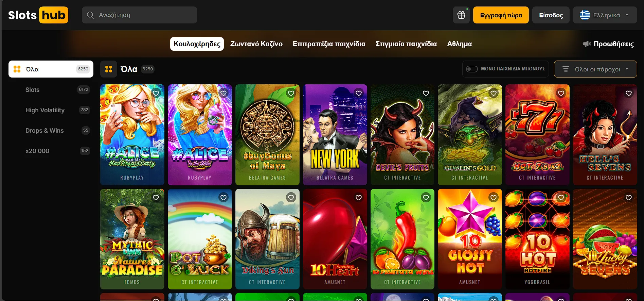Image resolution: width=644 pixels, height=301 pixels.
Task: Click heart icon on Pot O' Luck
Action: click(223, 198)
